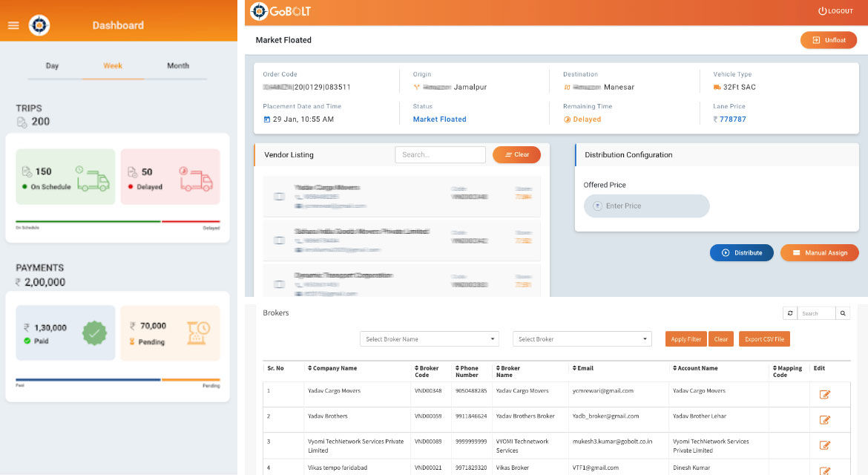
Task: Click the trips on-schedule versus delayed progress bar
Action: pyautogui.click(x=118, y=221)
